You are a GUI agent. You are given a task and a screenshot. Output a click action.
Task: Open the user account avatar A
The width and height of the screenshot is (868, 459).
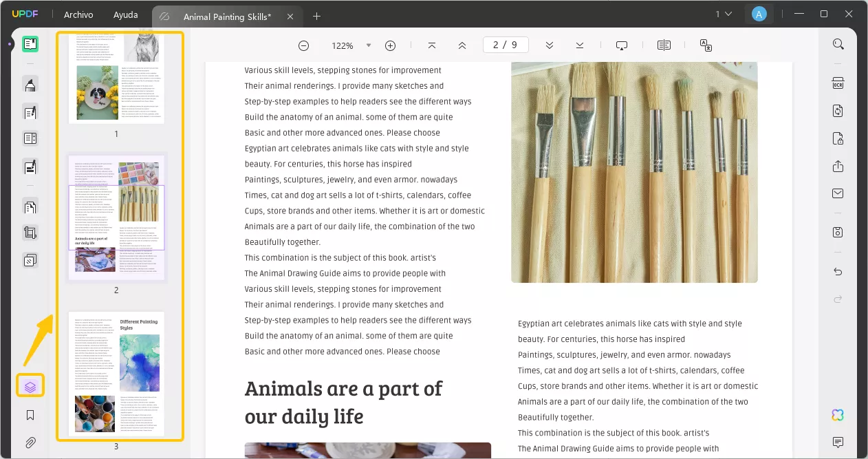click(759, 14)
